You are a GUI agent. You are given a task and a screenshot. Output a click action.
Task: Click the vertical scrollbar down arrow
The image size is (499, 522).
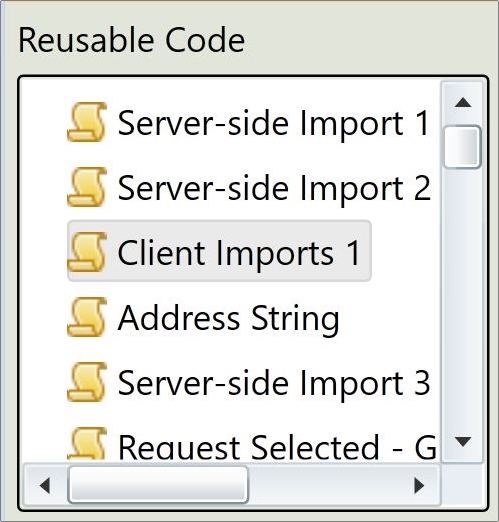point(463,442)
